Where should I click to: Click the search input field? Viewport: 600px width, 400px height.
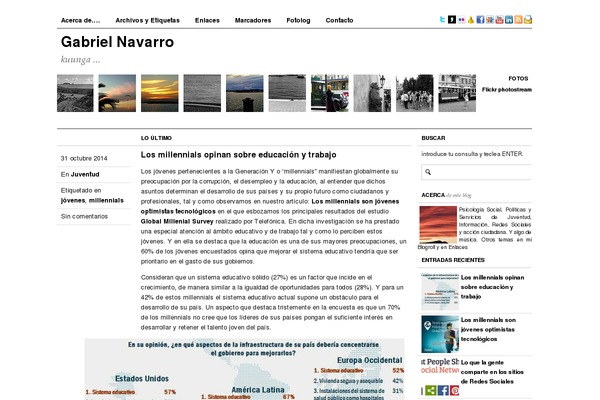pos(476,172)
